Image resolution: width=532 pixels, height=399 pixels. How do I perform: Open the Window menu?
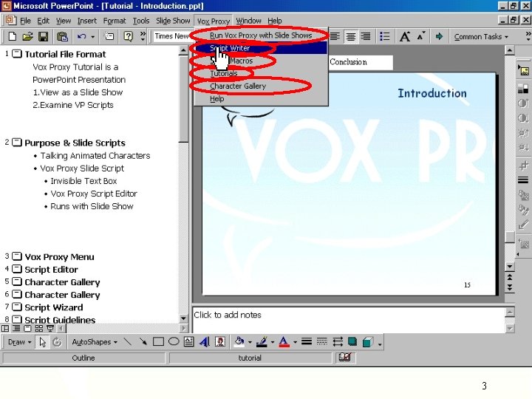(x=248, y=21)
